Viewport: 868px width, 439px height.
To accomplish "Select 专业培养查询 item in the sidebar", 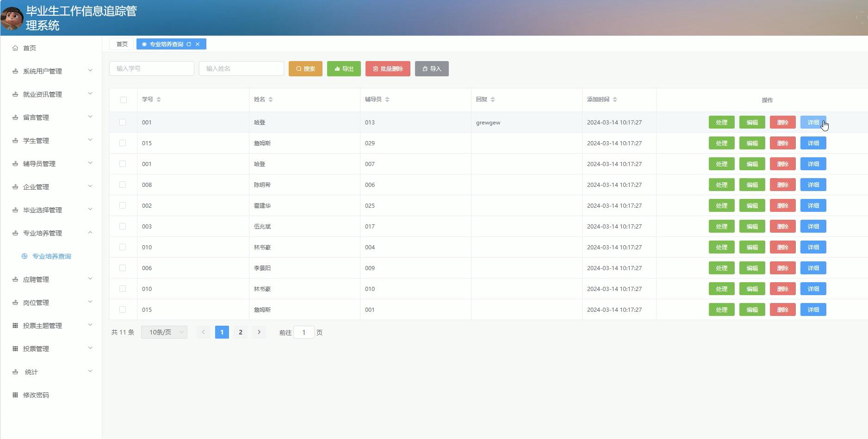I will pos(52,256).
